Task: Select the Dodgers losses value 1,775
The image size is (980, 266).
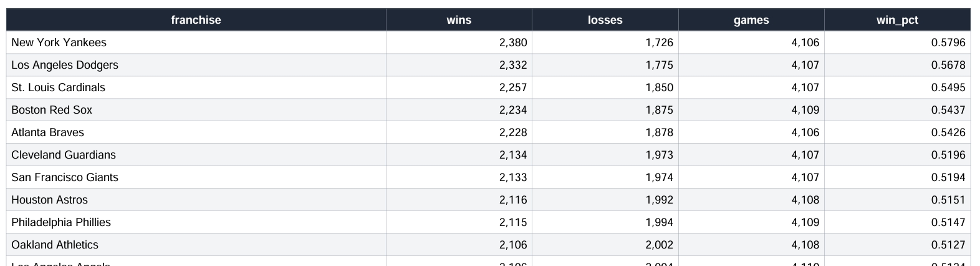Action: point(659,65)
